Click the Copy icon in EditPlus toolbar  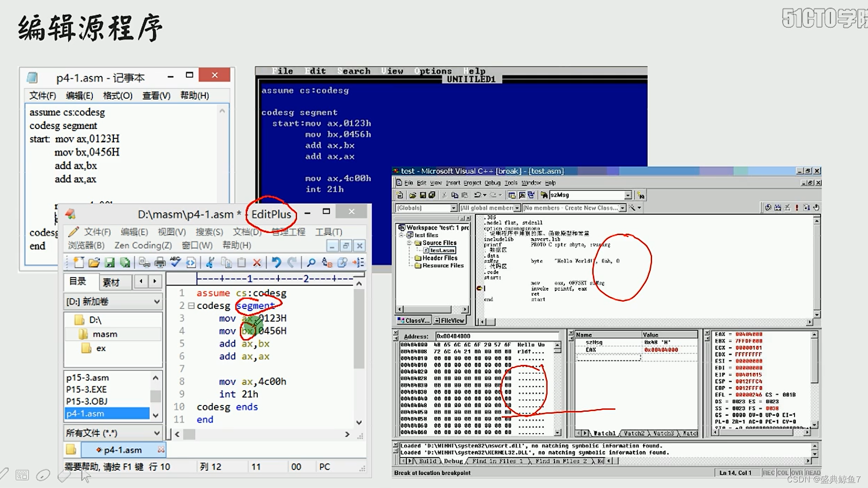point(226,263)
